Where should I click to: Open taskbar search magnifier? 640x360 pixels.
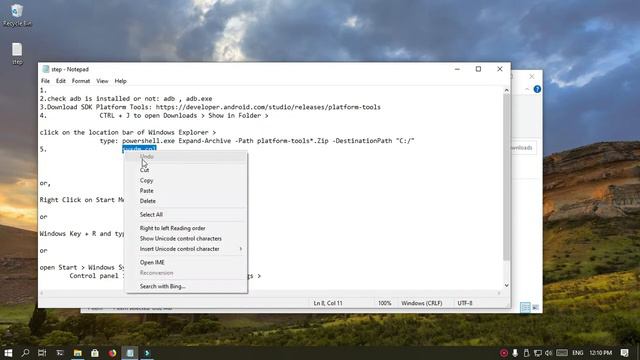[x=25, y=353]
